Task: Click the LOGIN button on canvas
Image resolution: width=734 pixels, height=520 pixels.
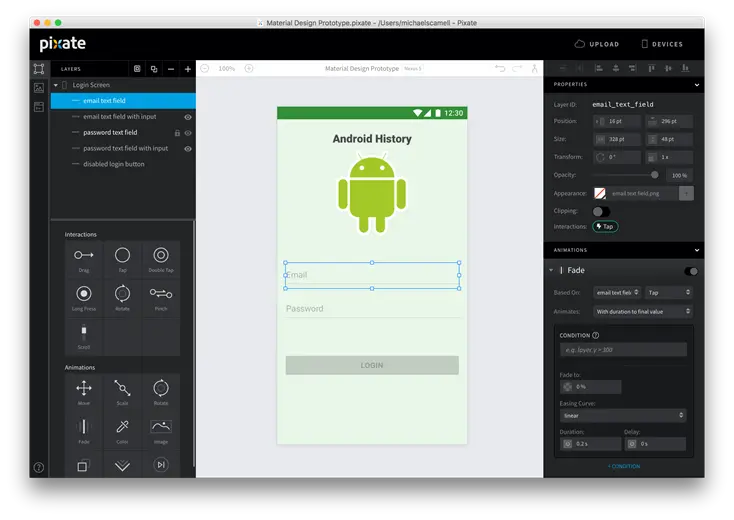Action: (x=372, y=365)
